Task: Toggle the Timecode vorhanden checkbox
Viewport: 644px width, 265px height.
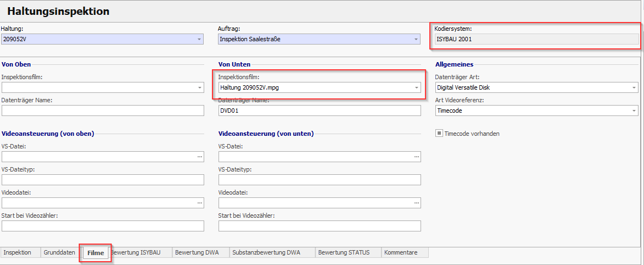Action: tap(439, 134)
